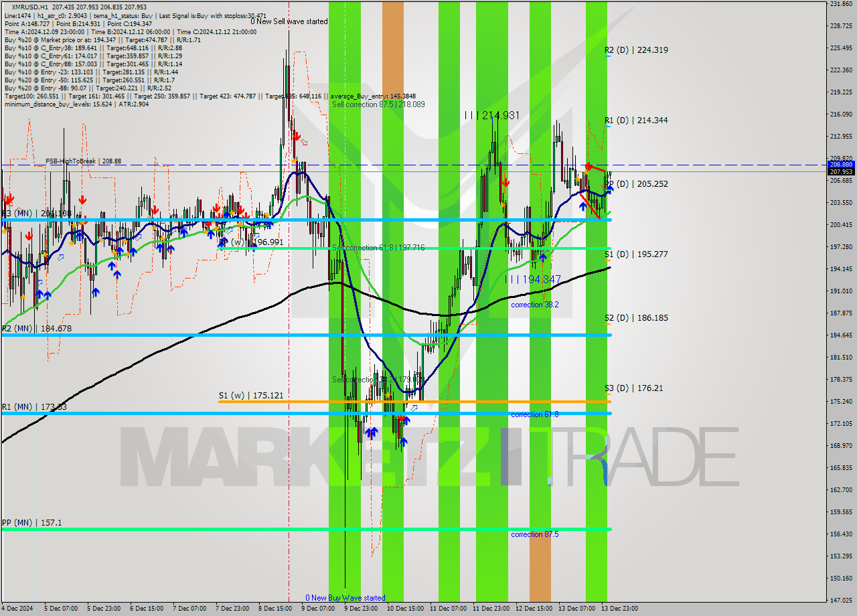Click the R1 (D) | 214.344 pivot label

636,121
